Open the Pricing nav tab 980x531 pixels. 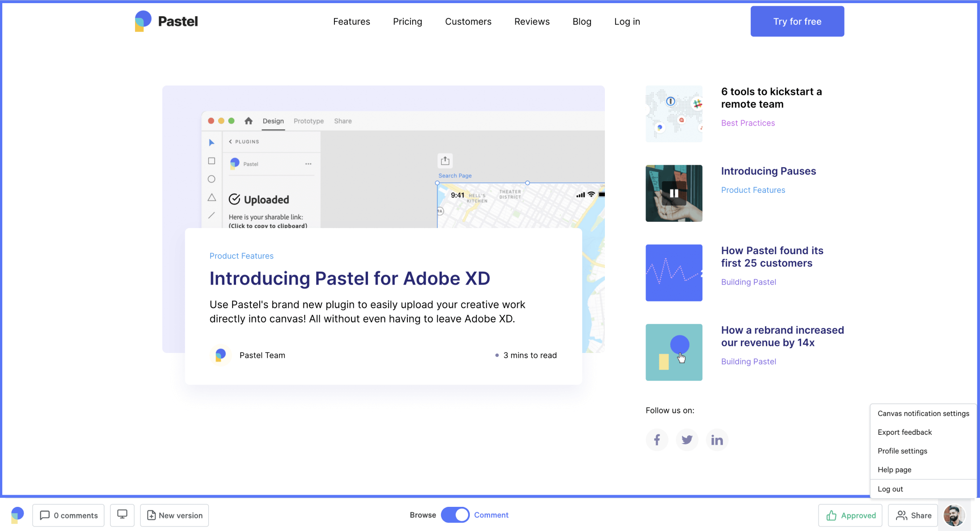[407, 21]
